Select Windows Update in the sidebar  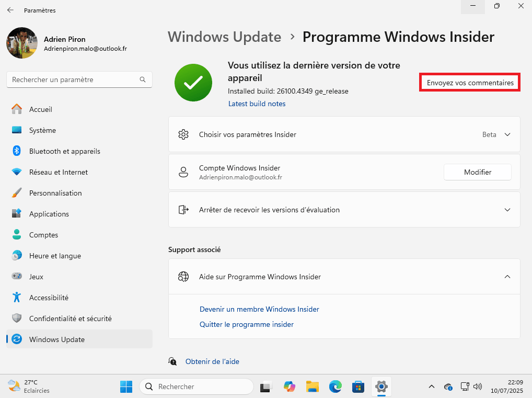pos(79,339)
